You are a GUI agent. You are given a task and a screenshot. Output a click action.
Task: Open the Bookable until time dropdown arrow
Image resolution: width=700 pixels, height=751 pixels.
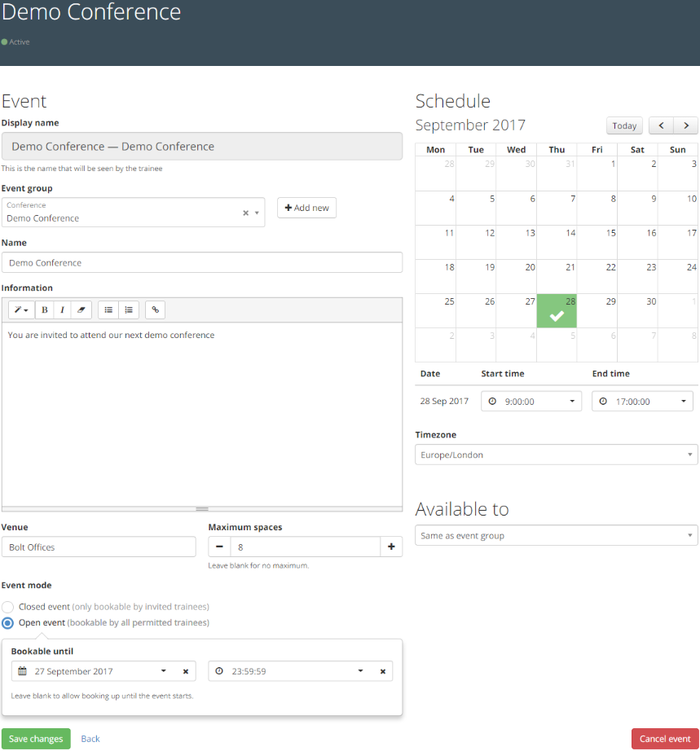point(360,671)
